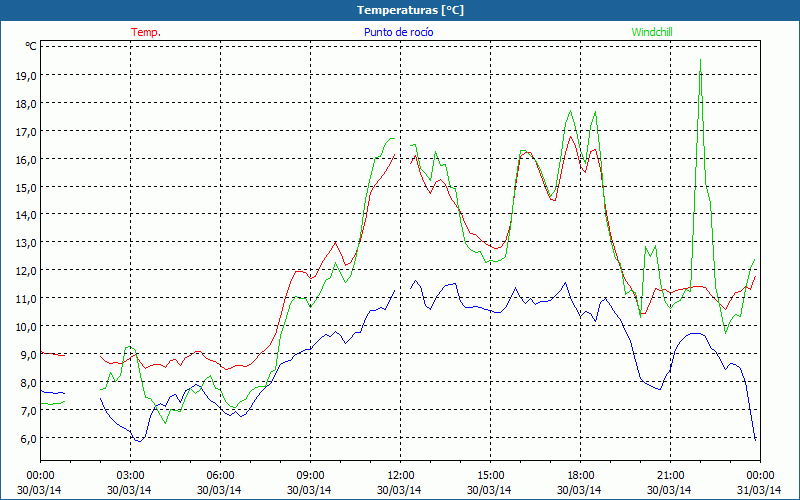Select the green Windchill legend label
This screenshot has width=800, height=500.
652,32
